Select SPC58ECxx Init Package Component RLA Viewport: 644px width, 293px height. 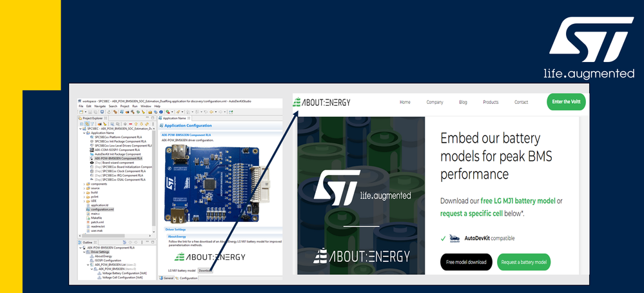(119, 141)
